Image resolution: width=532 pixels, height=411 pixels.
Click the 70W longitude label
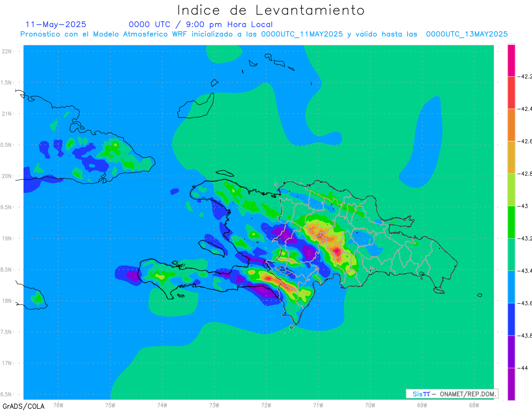click(x=370, y=405)
